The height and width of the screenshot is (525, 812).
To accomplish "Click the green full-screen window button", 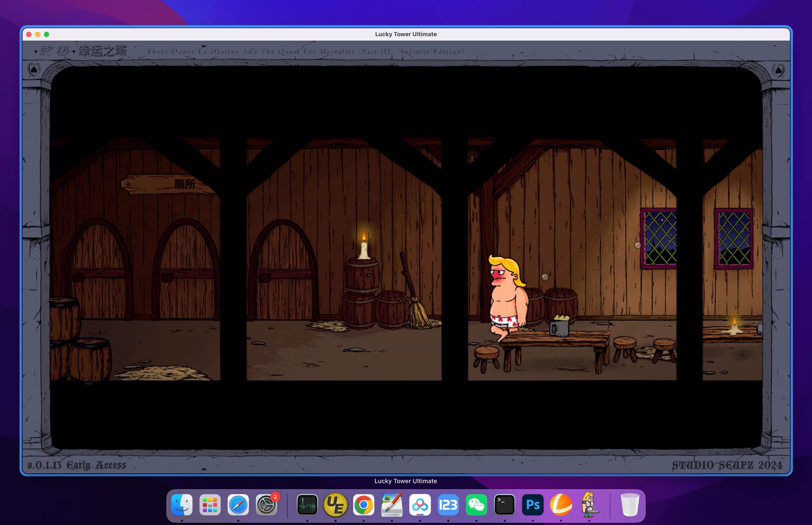I will (47, 34).
